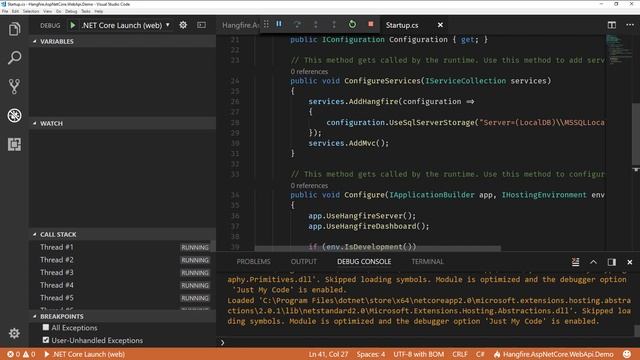Restart the debug session
The image size is (640, 360).
352,24
